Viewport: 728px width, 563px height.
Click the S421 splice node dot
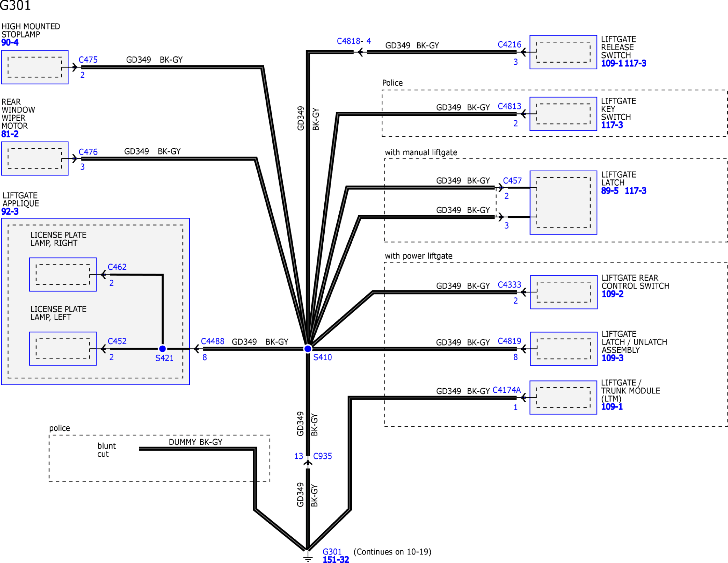(162, 349)
